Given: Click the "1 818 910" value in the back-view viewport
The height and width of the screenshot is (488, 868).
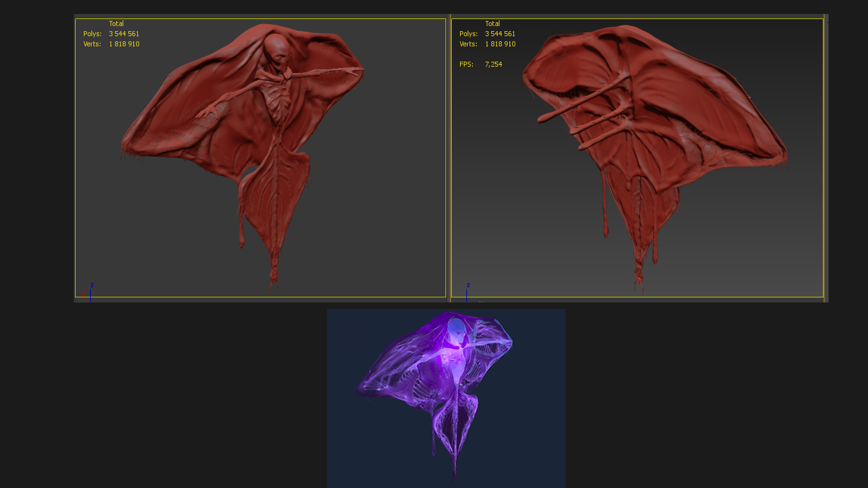Looking at the screenshot, I should pyautogui.click(x=500, y=44).
